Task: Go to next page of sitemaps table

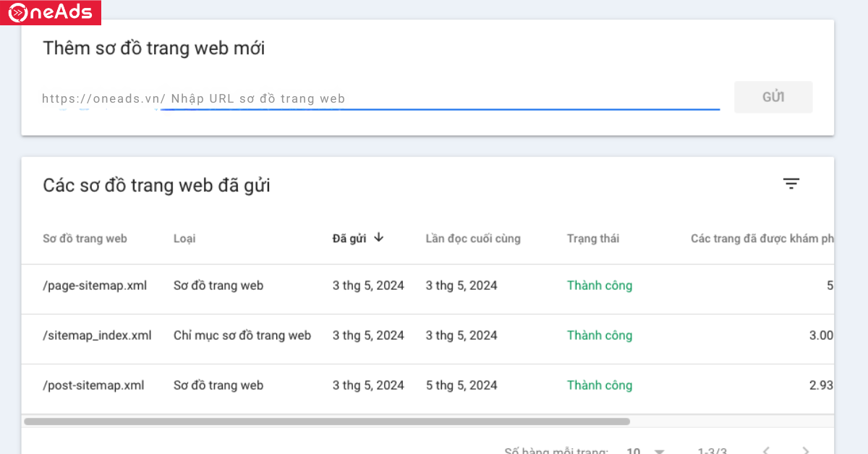Action: pyautogui.click(x=806, y=450)
